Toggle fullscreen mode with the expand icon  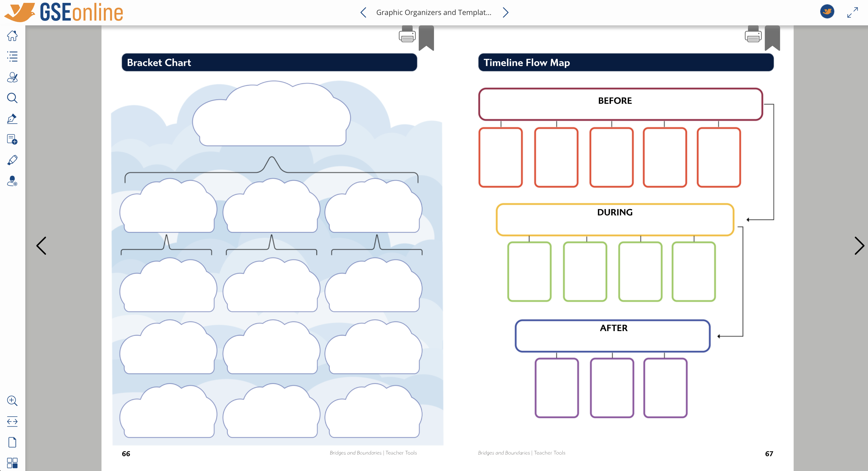coord(852,12)
